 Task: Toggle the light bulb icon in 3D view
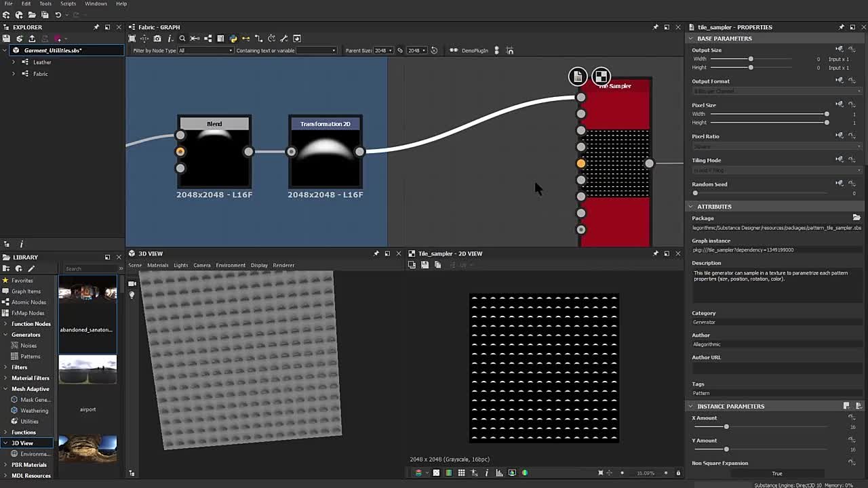click(132, 295)
